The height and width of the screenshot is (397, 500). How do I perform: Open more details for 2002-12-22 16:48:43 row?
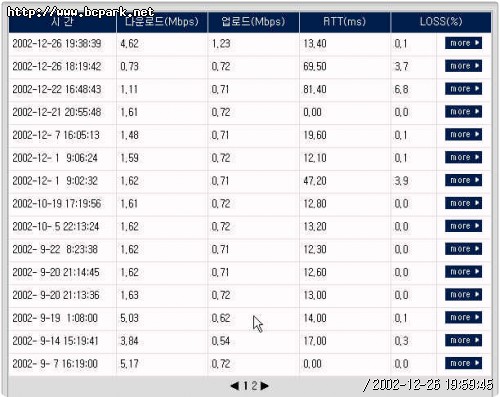463,89
